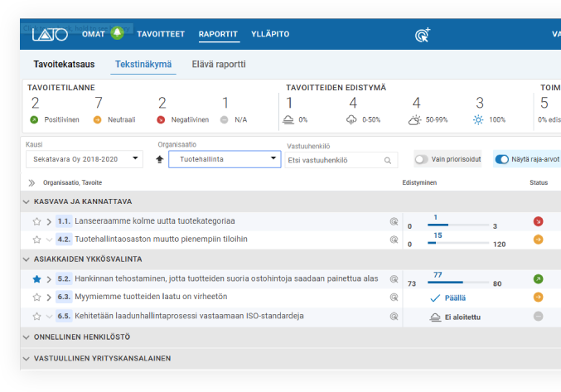Click the Etsi vastuuhenkilö search field
The height and width of the screenshot is (392, 561).
tap(341, 161)
